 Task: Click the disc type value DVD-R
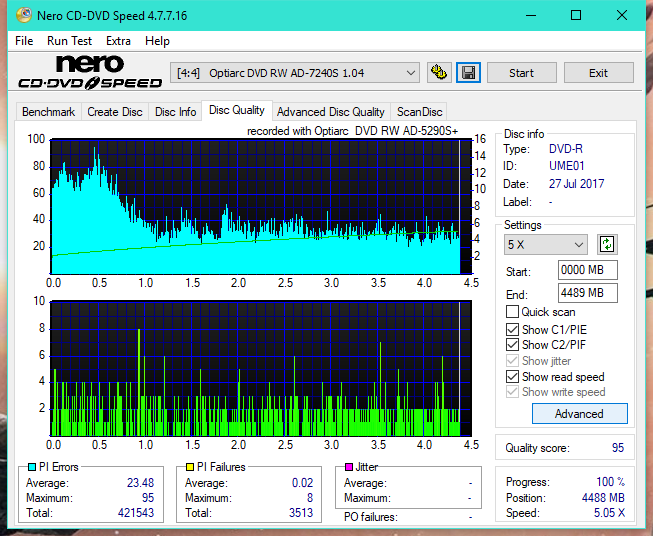click(x=566, y=149)
